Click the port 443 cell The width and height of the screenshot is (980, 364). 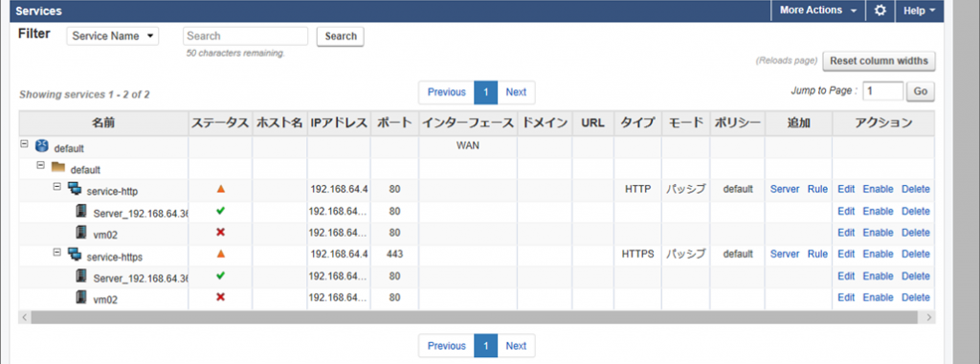pyautogui.click(x=394, y=254)
